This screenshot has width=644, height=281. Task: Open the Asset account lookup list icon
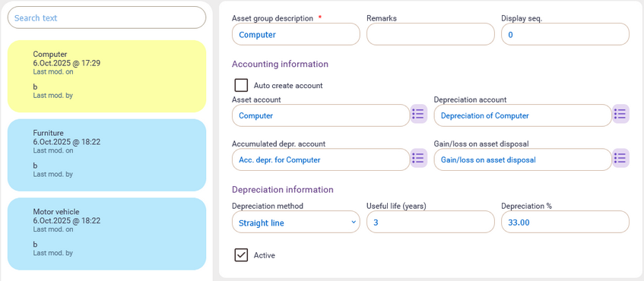(x=419, y=114)
